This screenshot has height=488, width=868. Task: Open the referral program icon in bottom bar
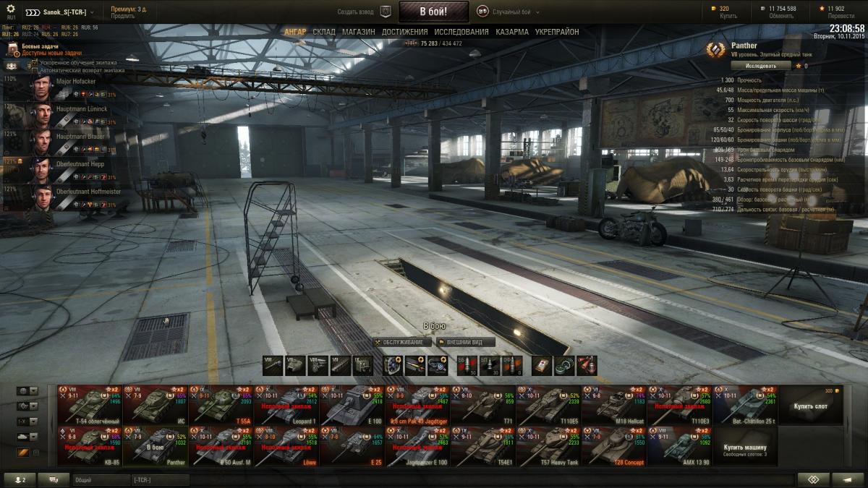click(813, 480)
